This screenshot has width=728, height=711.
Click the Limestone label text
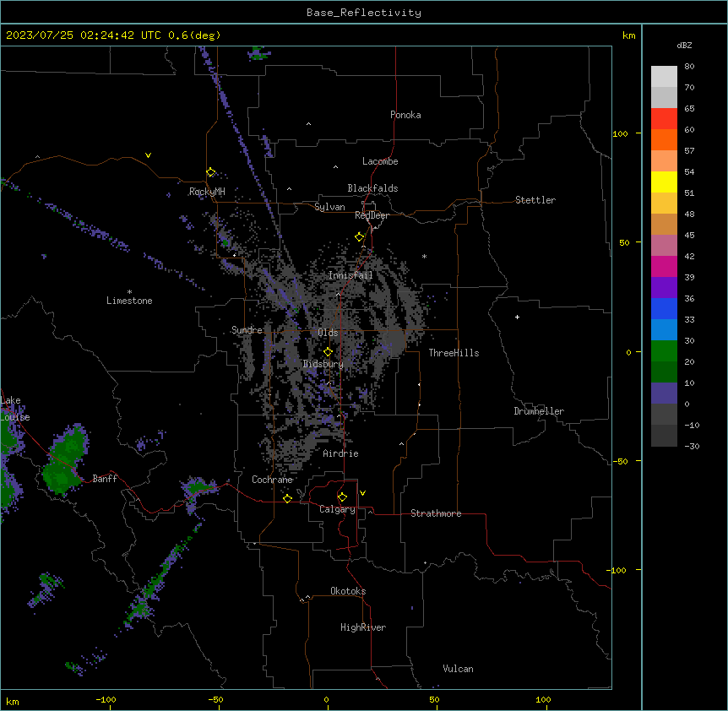pyautogui.click(x=129, y=301)
